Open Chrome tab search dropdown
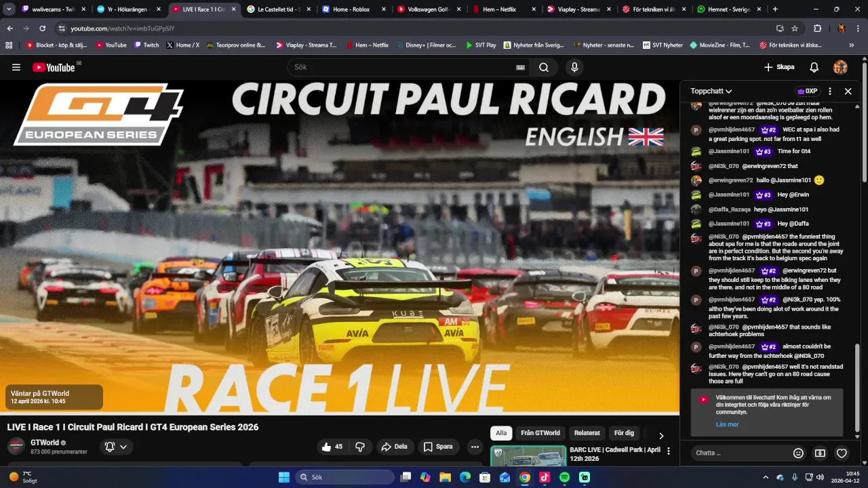 (x=9, y=9)
